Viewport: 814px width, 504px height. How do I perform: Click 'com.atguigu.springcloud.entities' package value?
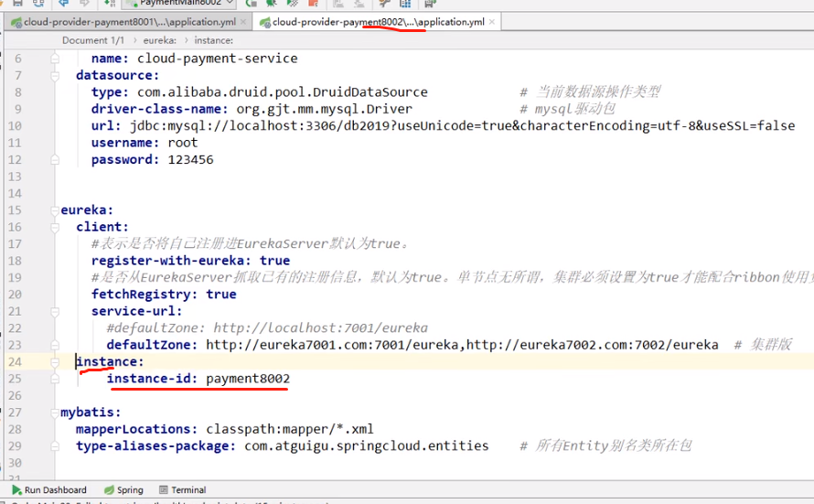coord(367,445)
